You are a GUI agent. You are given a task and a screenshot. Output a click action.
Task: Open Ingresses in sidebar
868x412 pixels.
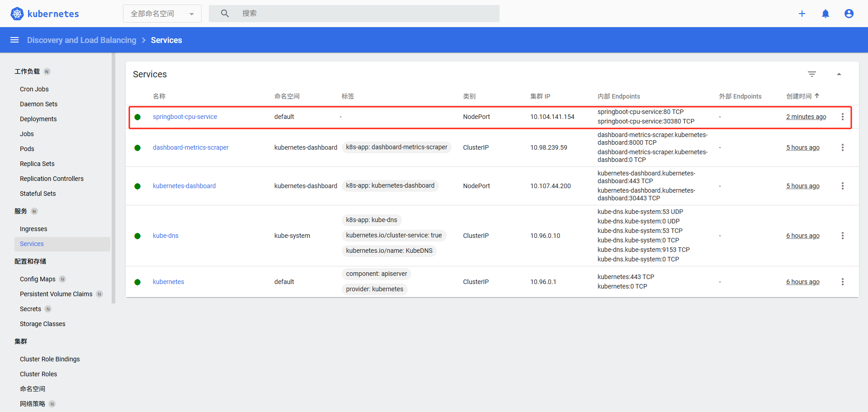33,229
